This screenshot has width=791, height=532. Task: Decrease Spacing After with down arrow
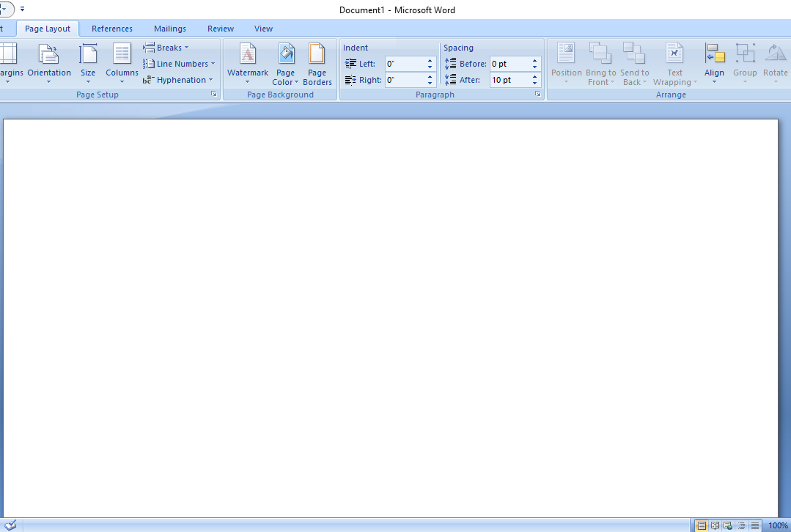(534, 84)
